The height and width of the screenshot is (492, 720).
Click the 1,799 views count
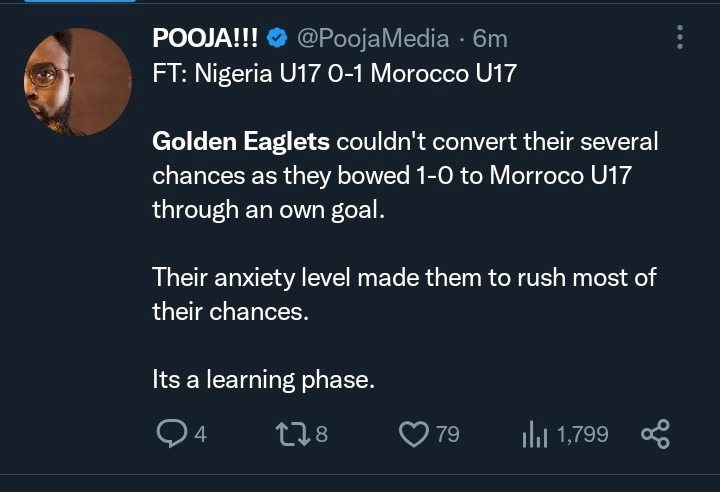tap(582, 434)
